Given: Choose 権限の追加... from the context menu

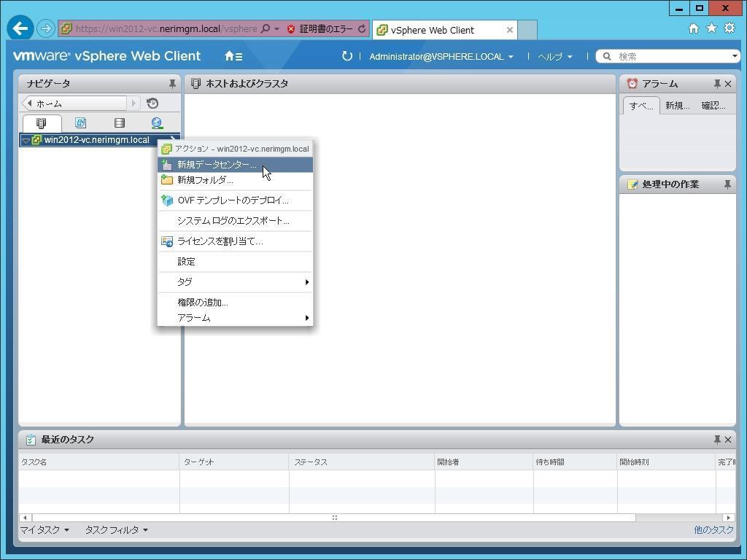Looking at the screenshot, I should pyautogui.click(x=236, y=303).
